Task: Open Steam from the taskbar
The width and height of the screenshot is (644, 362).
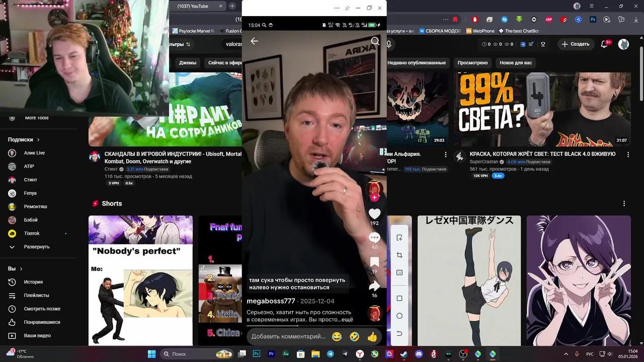Action: 404,354
